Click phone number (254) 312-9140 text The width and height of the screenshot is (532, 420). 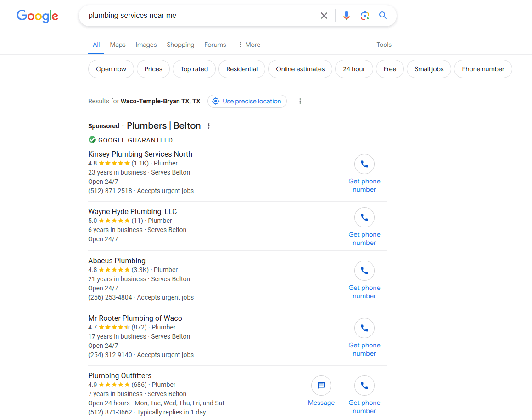[110, 355]
